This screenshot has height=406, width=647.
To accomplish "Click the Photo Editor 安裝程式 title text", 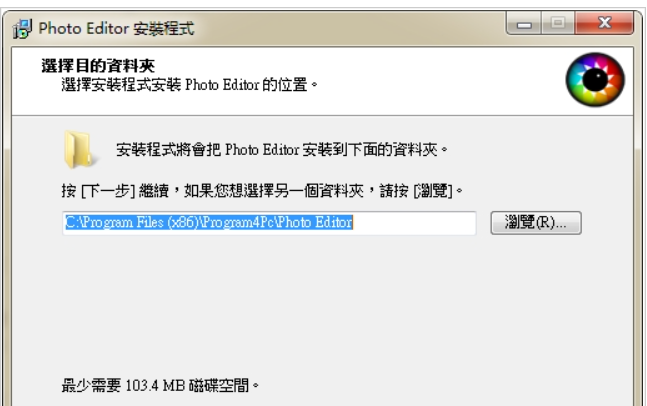I will 116,29.
